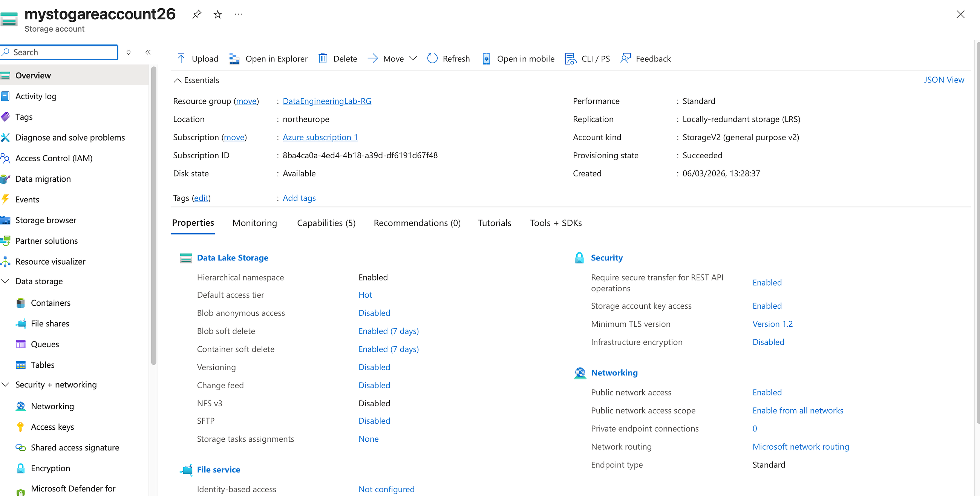Change Default access tier Hot value
This screenshot has height=496, width=980.
[x=365, y=295]
